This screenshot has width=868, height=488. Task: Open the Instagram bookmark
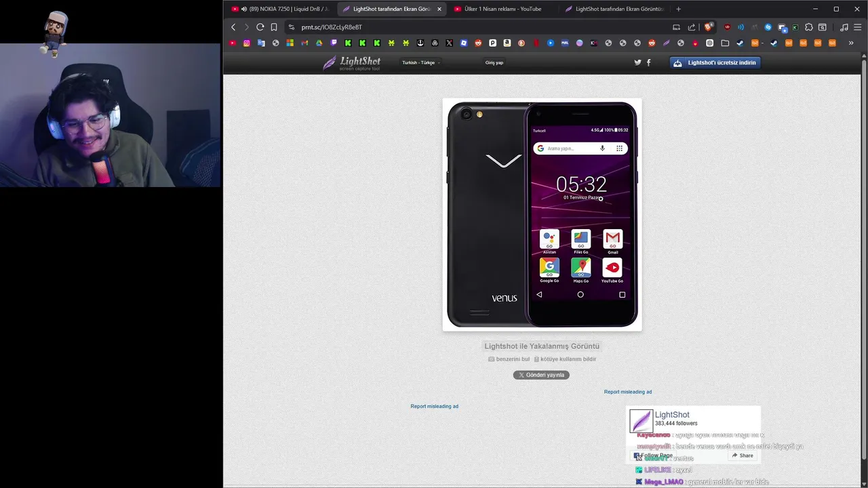(247, 43)
